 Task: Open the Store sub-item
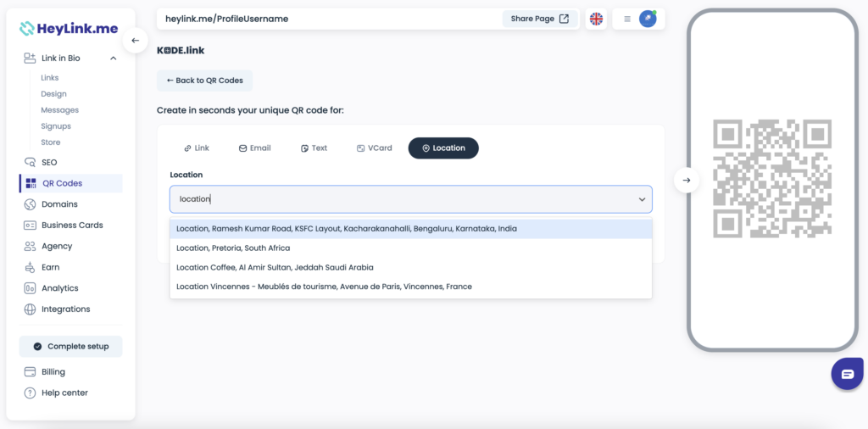click(50, 142)
